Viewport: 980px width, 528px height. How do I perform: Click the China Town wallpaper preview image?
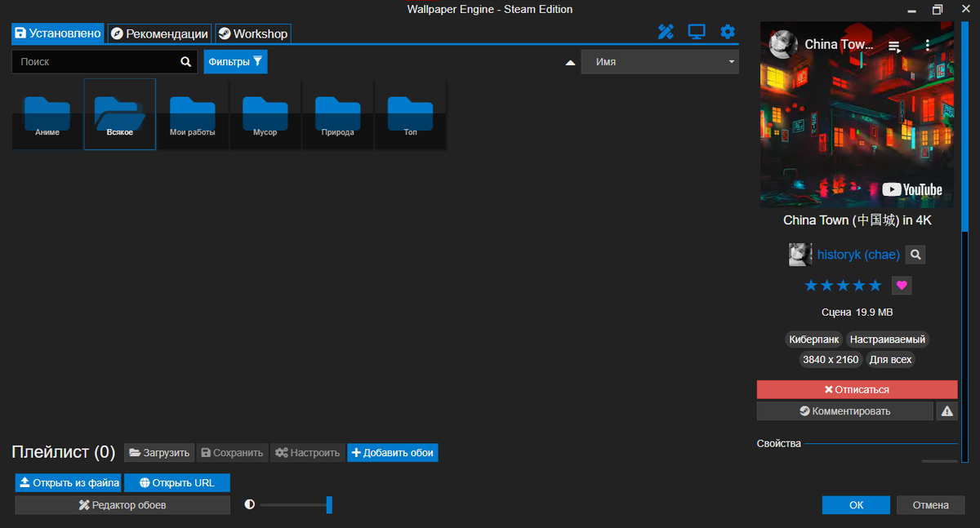(857, 114)
